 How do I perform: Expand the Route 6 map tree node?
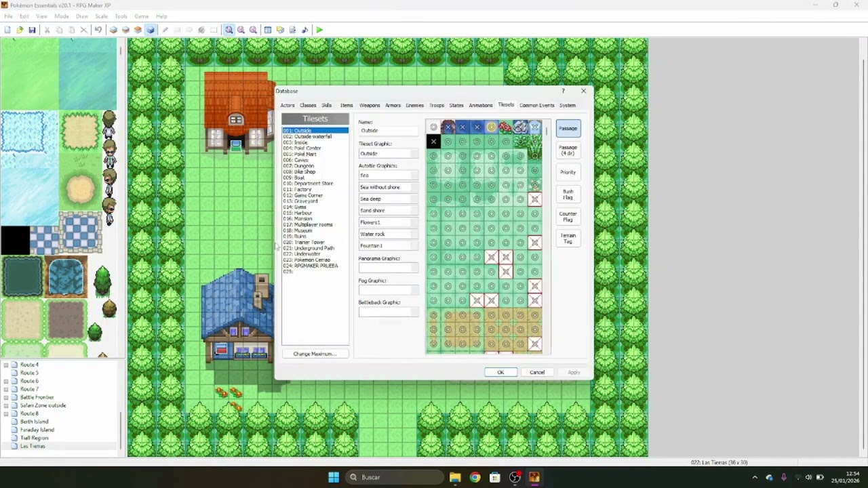[x=6, y=381]
